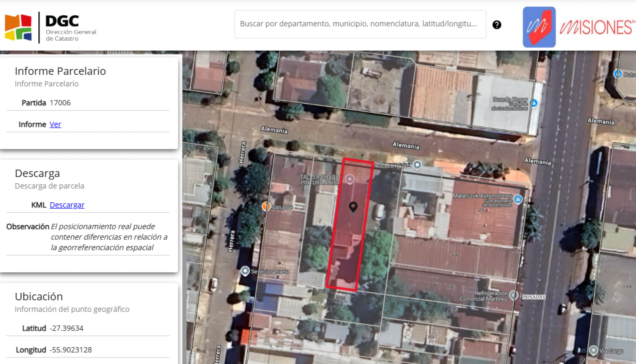
Task: Click the black location pin on the parcel
Action: pos(353,208)
